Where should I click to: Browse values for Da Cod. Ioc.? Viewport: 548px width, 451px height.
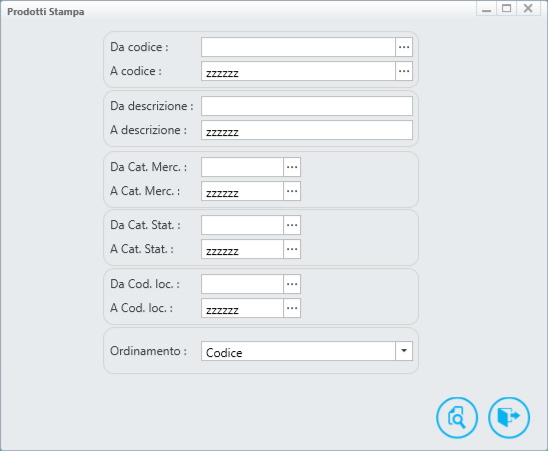[x=292, y=284]
